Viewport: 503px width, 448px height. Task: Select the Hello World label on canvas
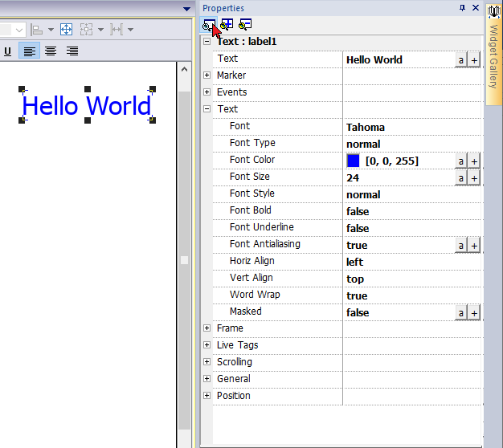point(87,106)
